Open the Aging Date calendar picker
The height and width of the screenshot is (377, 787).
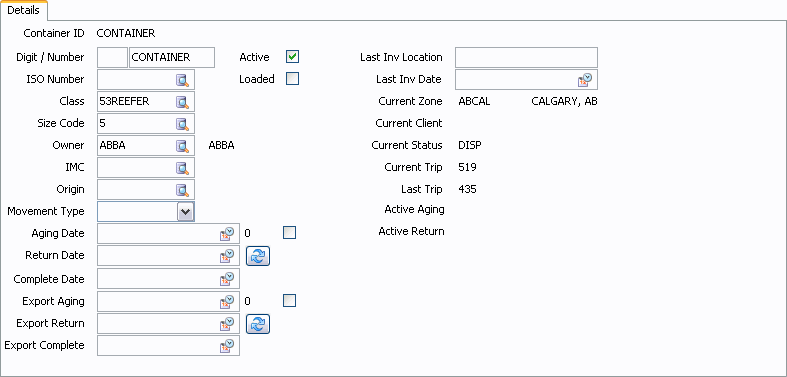click(x=227, y=233)
